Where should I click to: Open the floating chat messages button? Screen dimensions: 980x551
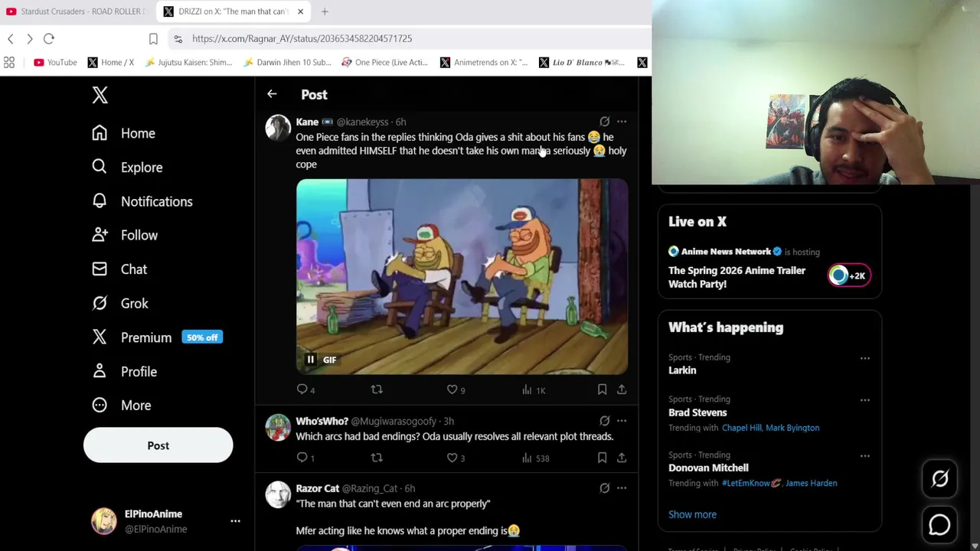coord(939,525)
